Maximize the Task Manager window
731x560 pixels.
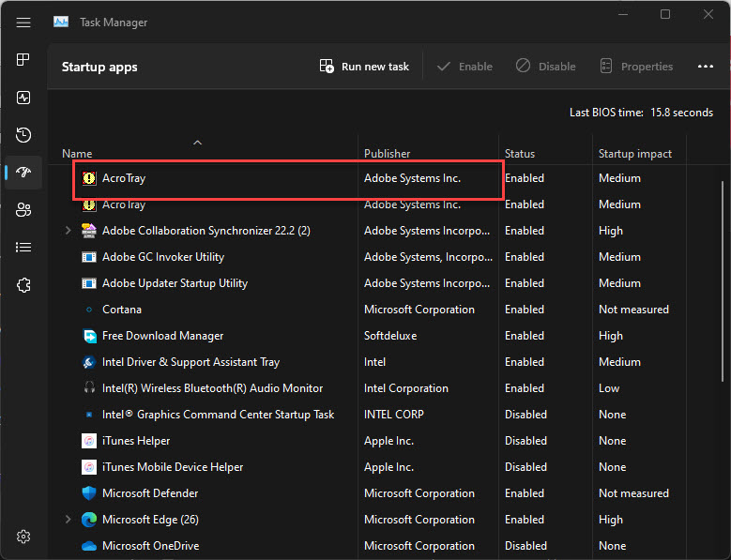click(x=665, y=14)
